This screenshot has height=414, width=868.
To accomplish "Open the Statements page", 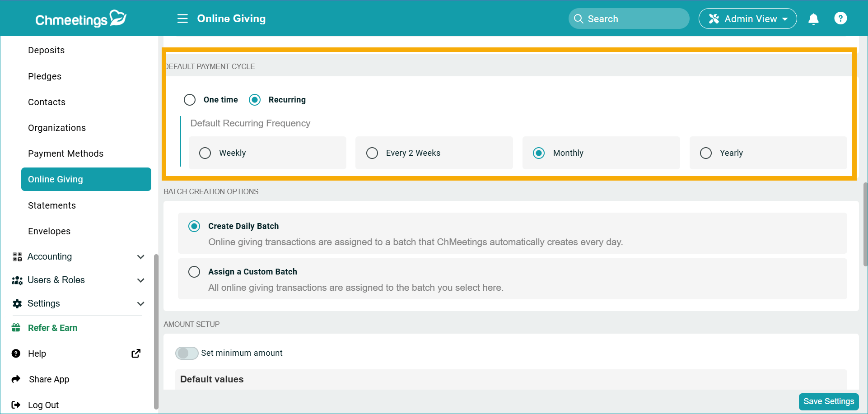I will (x=51, y=205).
